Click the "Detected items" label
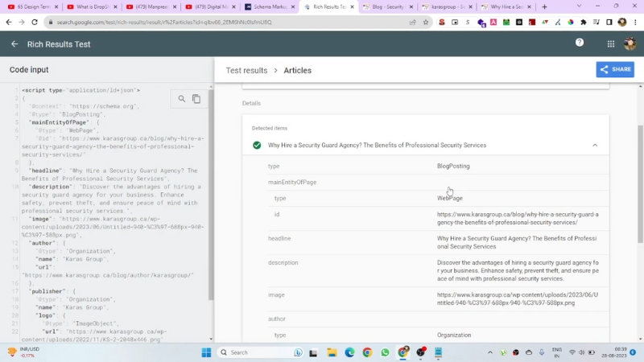 [x=270, y=128]
